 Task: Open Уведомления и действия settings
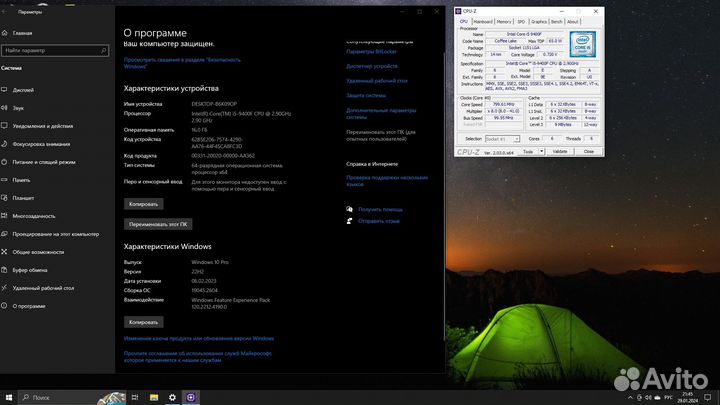[42, 126]
